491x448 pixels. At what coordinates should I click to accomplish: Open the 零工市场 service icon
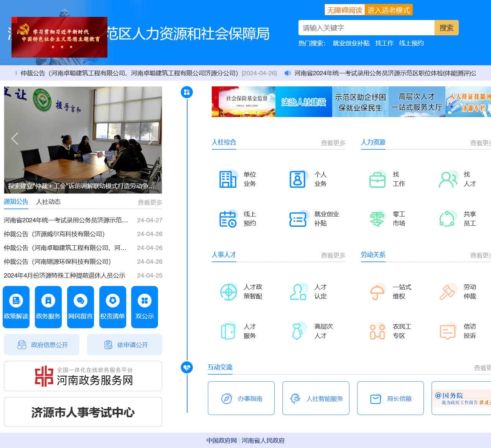point(377,219)
